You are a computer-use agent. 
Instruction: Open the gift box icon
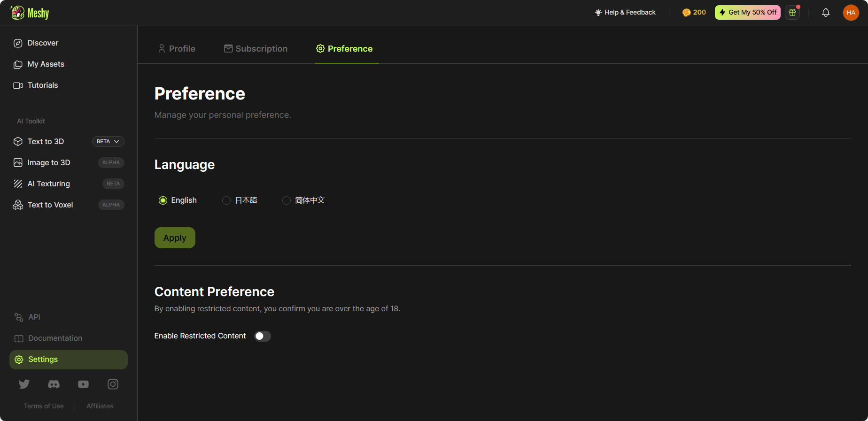[792, 13]
